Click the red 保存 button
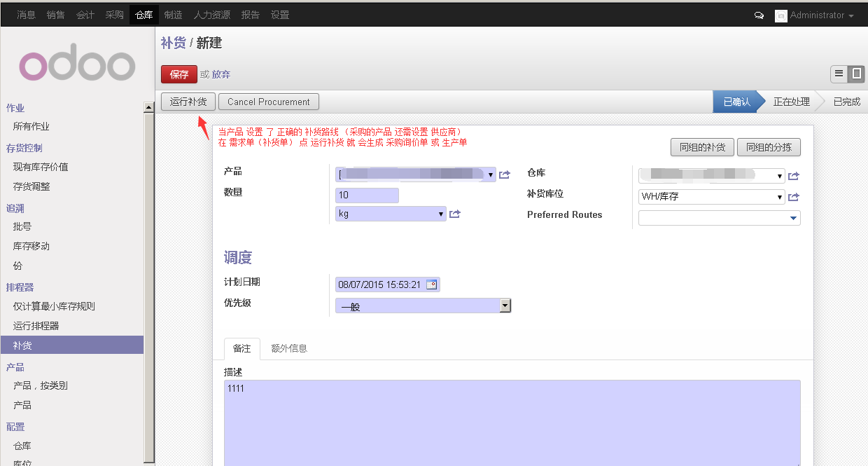 pyautogui.click(x=179, y=74)
